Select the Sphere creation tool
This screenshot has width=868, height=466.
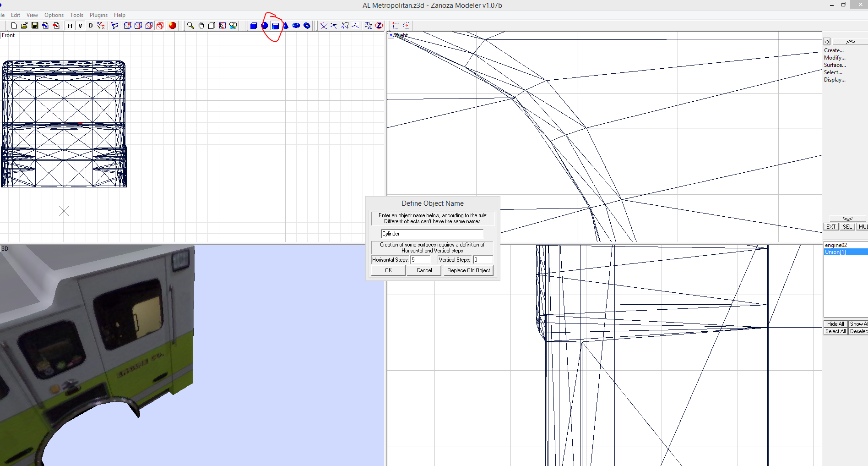[264, 26]
